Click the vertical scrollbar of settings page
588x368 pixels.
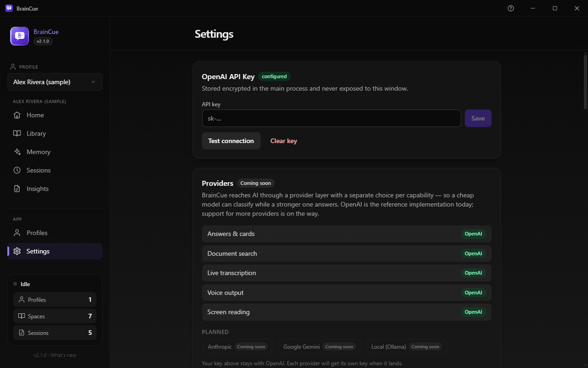585,82
